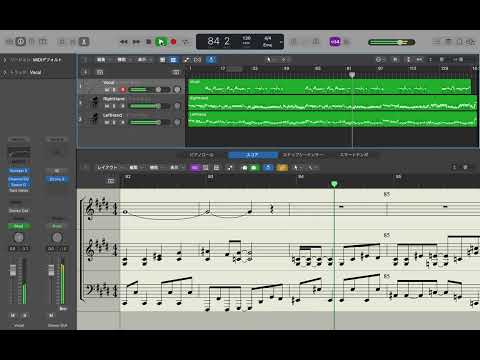This screenshot has height=360, width=480.
Task: Switch to Smart Tempo (スマートテンポ) tab
Action: 354,155
